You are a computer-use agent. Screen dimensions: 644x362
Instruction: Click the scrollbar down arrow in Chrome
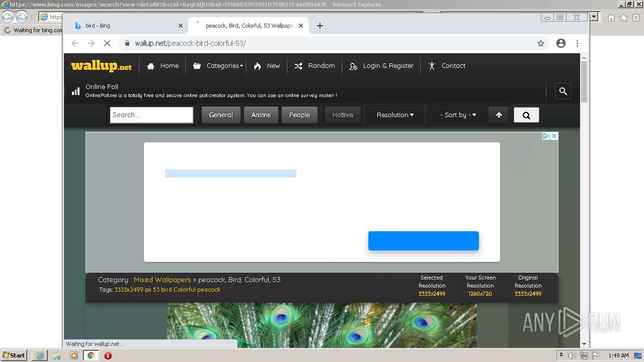click(584, 344)
